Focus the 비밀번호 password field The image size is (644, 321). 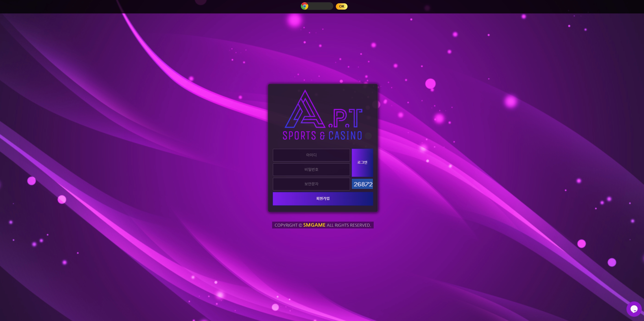click(x=311, y=169)
